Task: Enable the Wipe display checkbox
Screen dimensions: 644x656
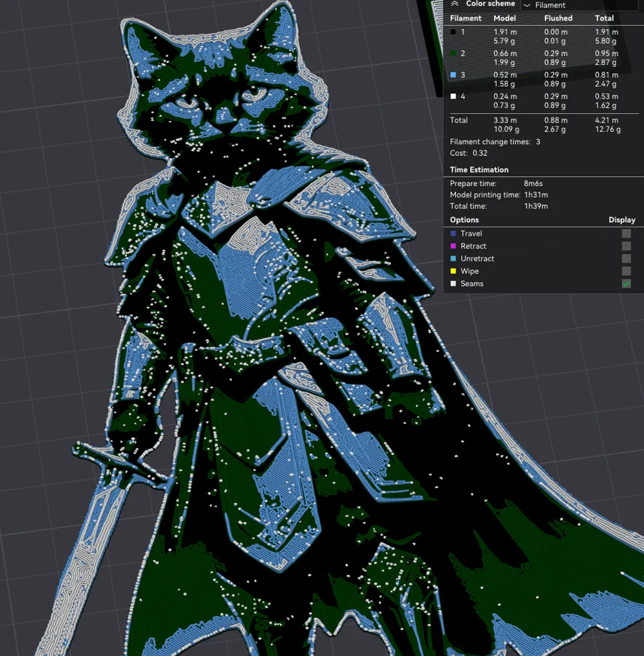Action: pyautogui.click(x=626, y=271)
